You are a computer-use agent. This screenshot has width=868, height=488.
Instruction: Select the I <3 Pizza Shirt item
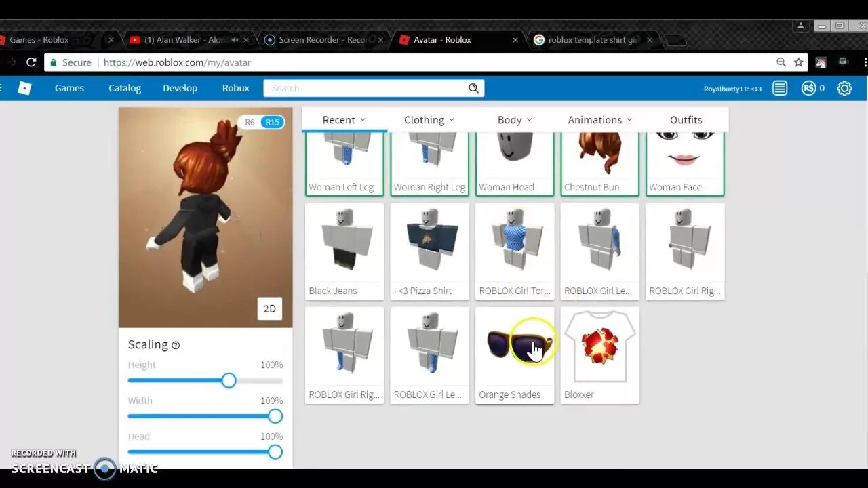(x=430, y=251)
